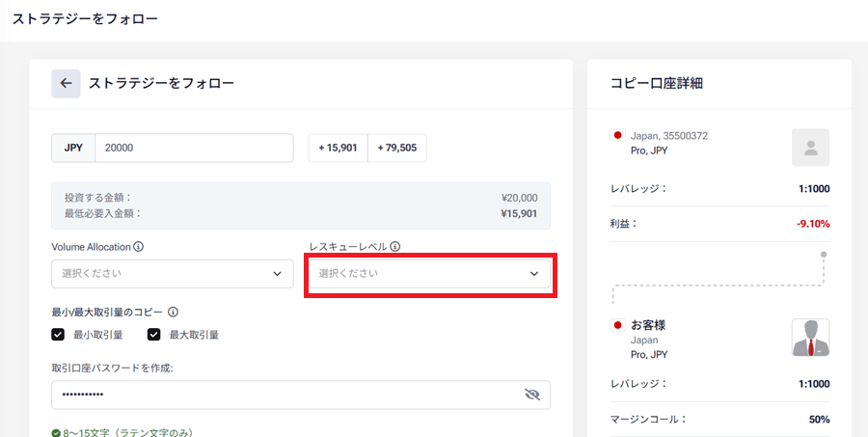
Task: Open the レスキューレベル dropdown
Action: point(429,274)
